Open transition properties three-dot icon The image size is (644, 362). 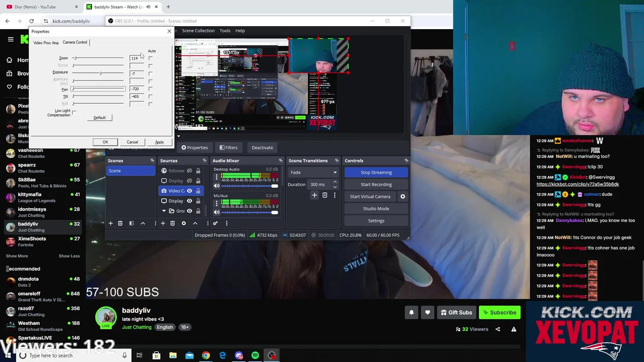(x=335, y=195)
